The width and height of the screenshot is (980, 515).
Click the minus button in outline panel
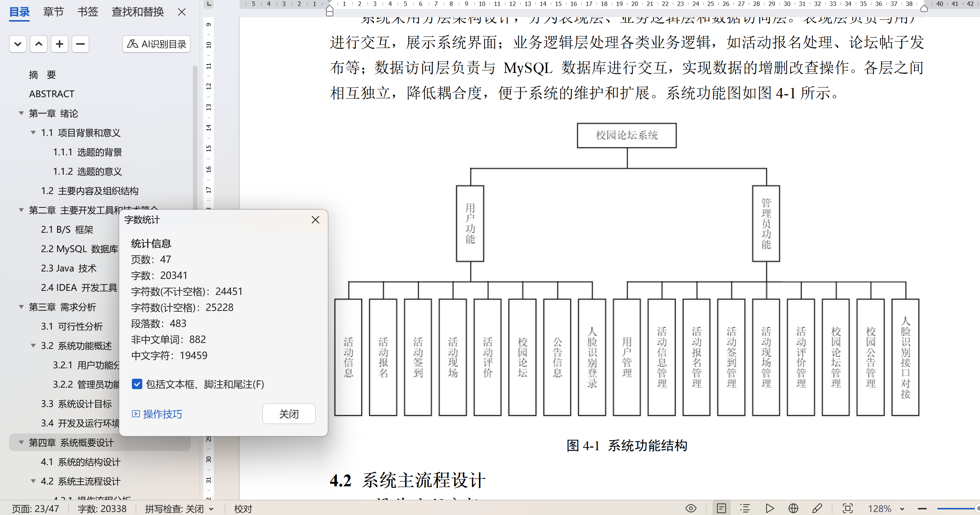coord(80,44)
